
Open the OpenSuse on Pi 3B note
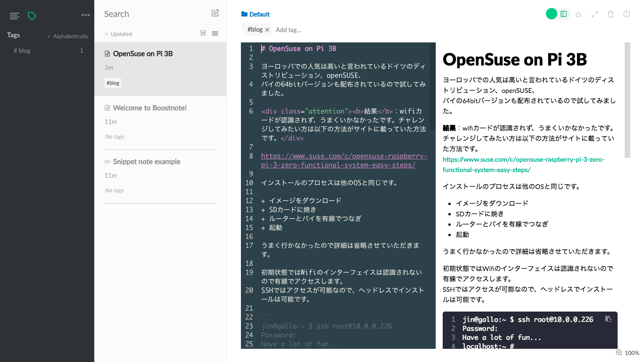[x=160, y=69]
